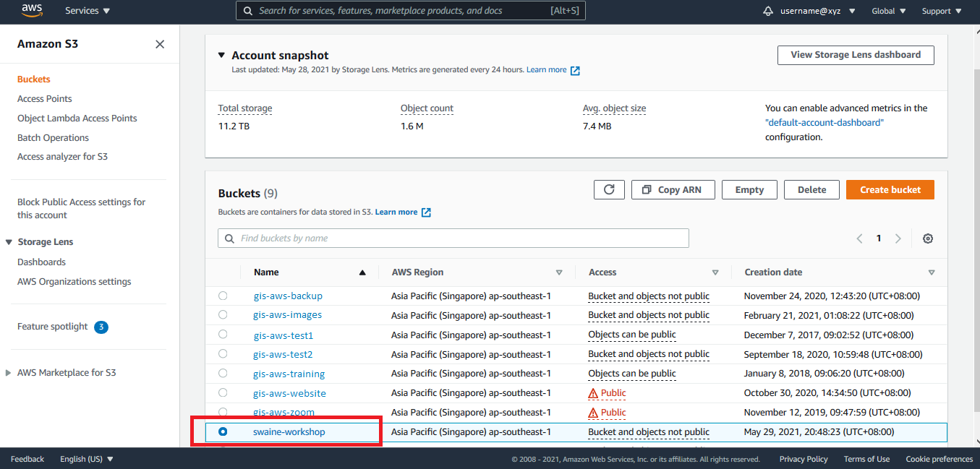Select the gis-aws-backup bucket radio button
The image size is (980, 469).
[223, 296]
